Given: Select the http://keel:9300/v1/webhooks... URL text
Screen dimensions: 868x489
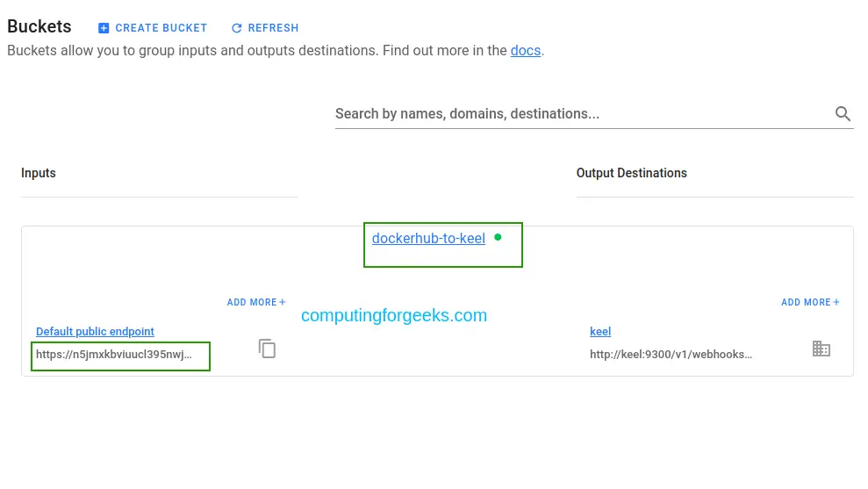Looking at the screenshot, I should [671, 355].
